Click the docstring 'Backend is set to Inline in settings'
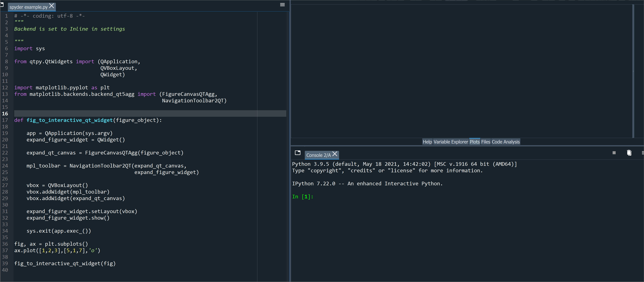The image size is (644, 282). 70,29
